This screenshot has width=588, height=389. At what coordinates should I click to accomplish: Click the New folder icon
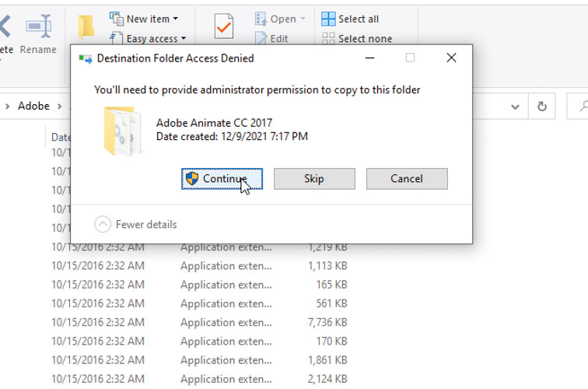coord(86,27)
